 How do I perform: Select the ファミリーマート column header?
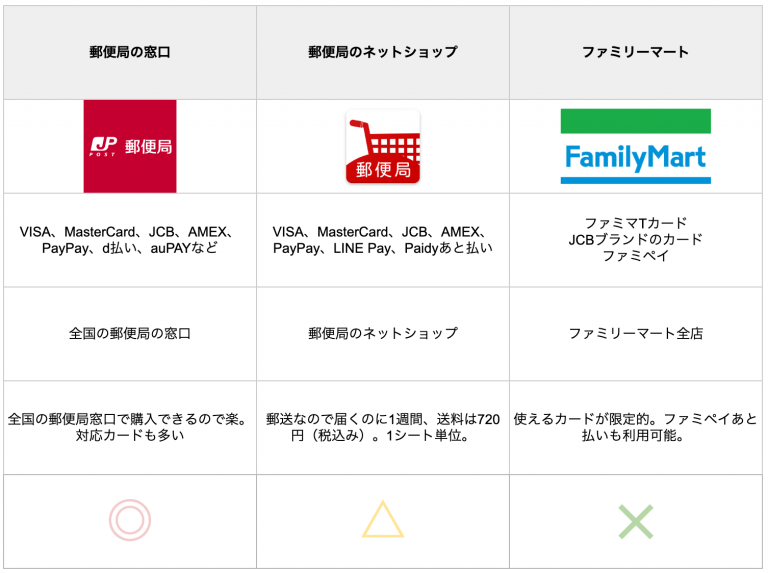[635, 52]
